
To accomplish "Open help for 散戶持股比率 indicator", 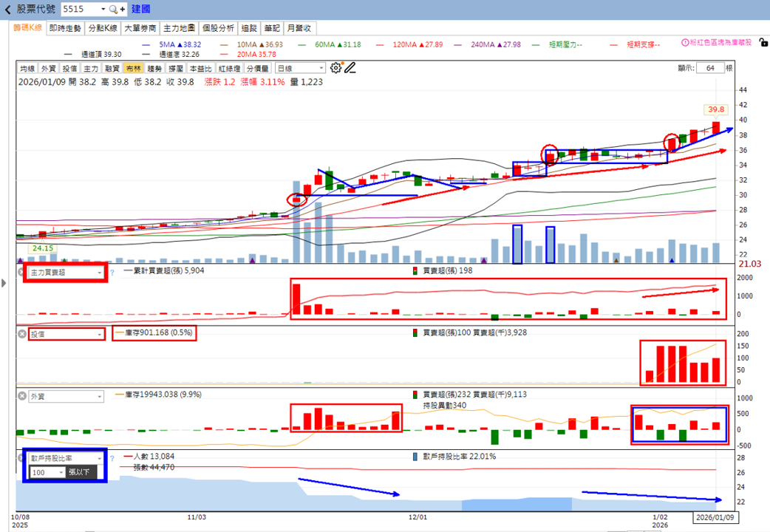I will [112, 458].
